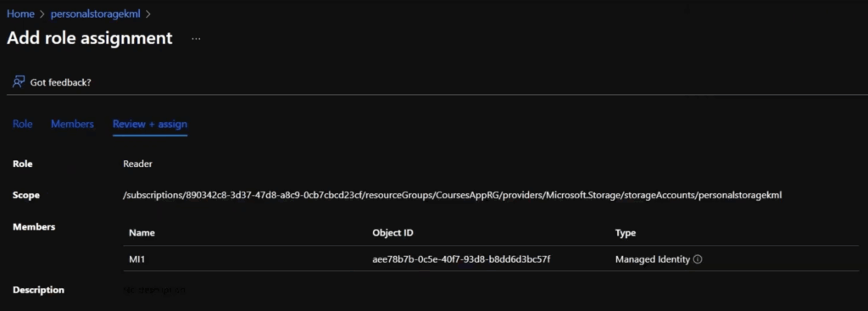Click the Got feedback? link

[60, 82]
